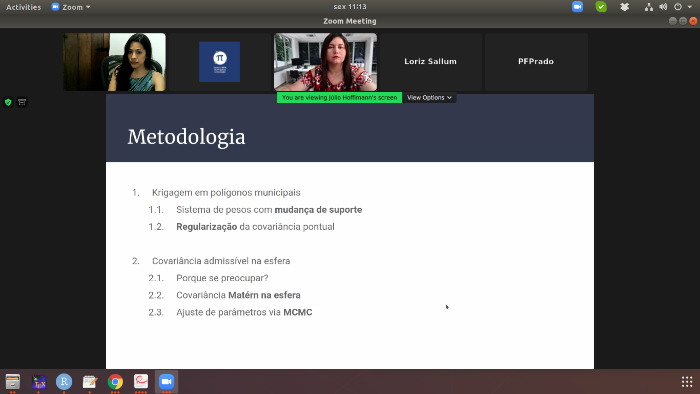Switch to the Zoom app in the dock
Viewport: 700px width, 394px height.
tap(167, 382)
